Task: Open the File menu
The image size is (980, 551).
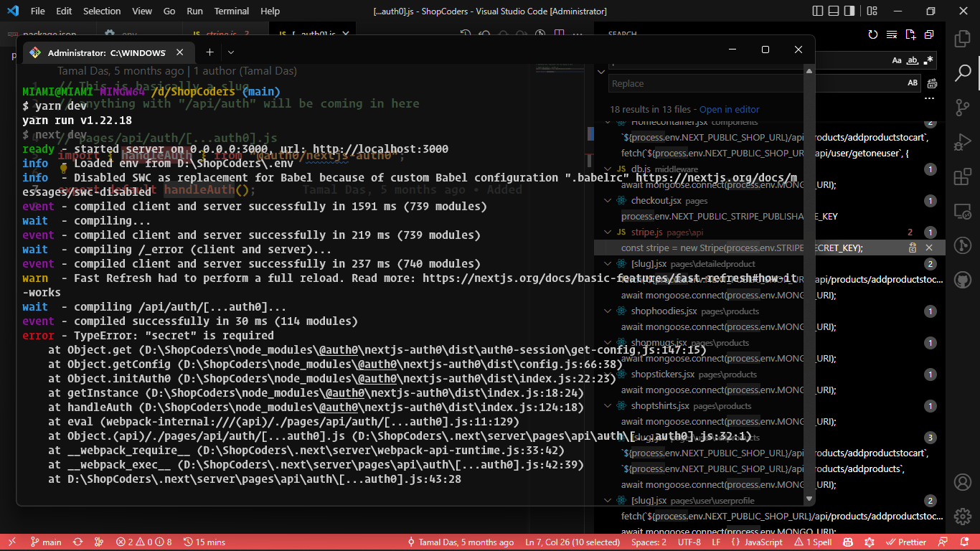Action: (38, 11)
